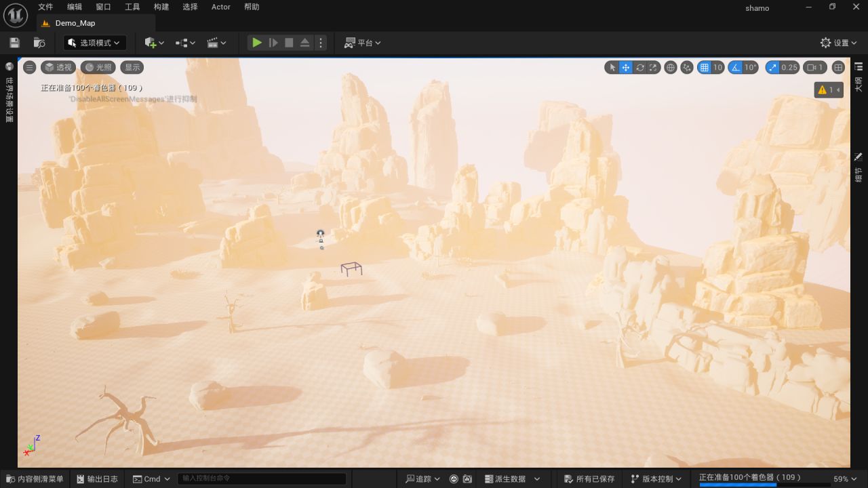Open the 光照 lit view mode button
The width and height of the screenshot is (868, 488).
tap(98, 67)
